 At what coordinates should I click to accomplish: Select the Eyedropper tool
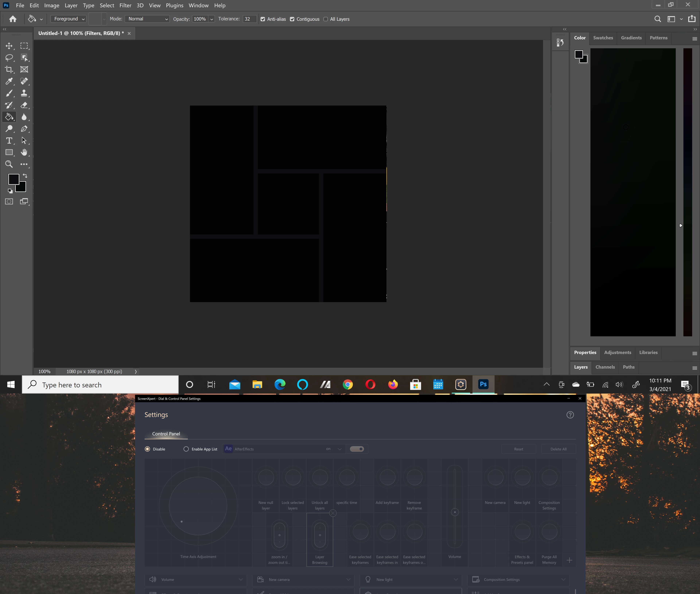[x=9, y=81]
